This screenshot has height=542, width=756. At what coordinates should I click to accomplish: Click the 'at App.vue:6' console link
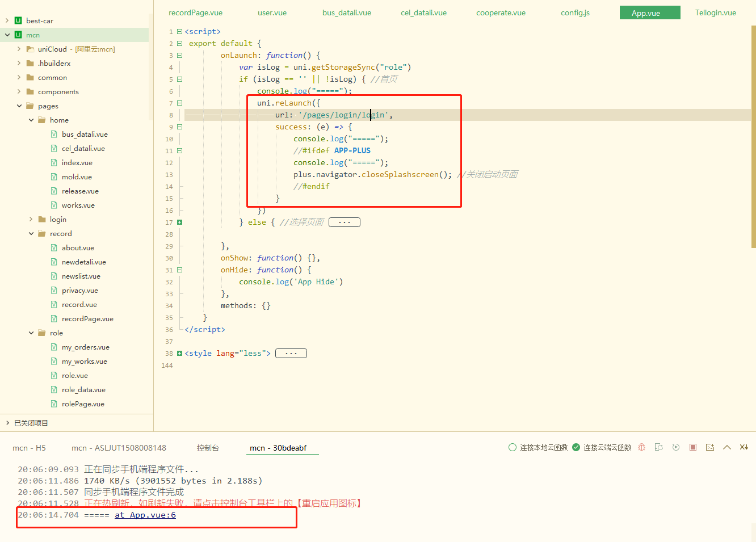click(145, 515)
